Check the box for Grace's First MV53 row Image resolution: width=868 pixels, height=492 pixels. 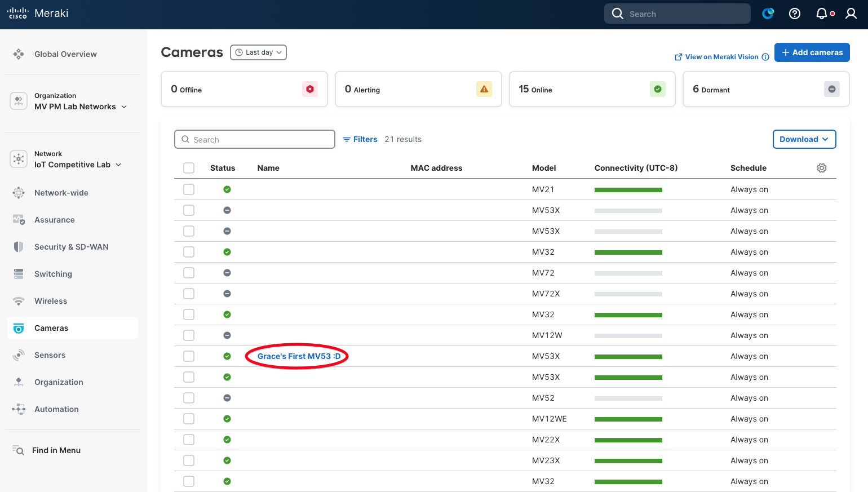click(189, 356)
